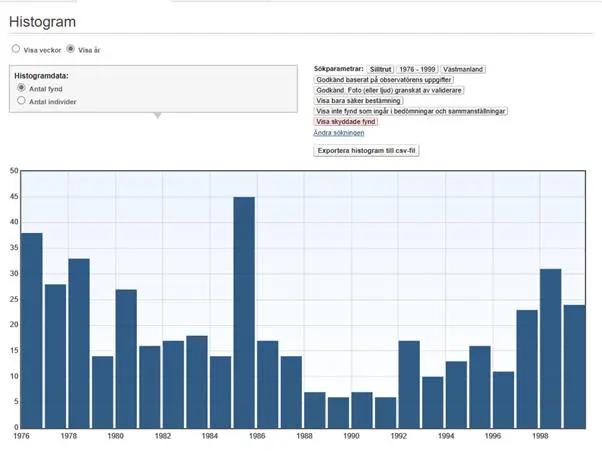The width and height of the screenshot is (602, 451).
Task: Click 'Visa inte fynd som ingår' tag
Action: tap(411, 111)
